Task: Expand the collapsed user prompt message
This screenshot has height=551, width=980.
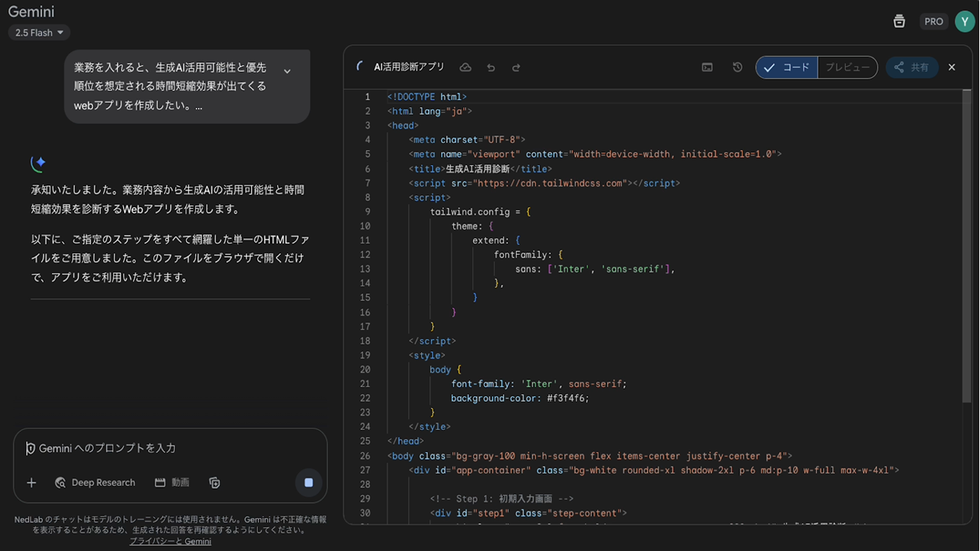Action: click(287, 71)
